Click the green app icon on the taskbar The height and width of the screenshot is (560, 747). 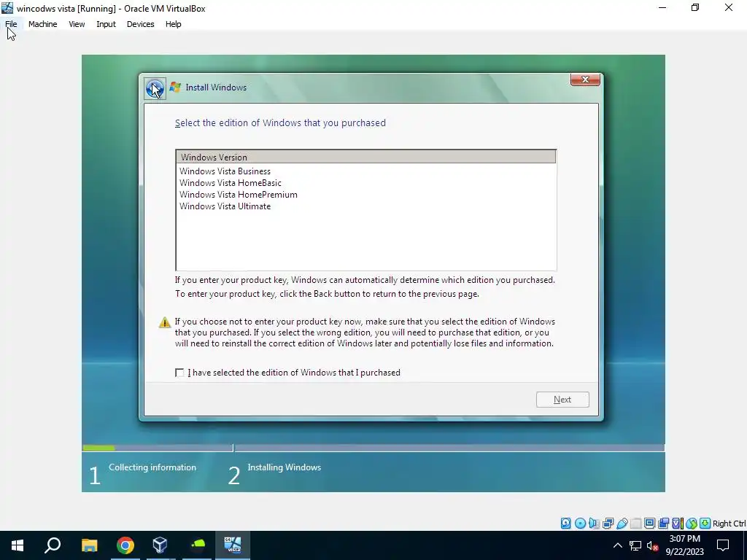click(x=197, y=545)
